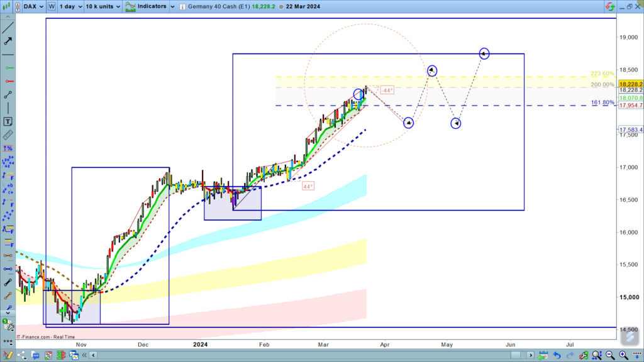Choose the text annotation tool
This screenshot has width=644, height=362.
pyautogui.click(x=8, y=121)
